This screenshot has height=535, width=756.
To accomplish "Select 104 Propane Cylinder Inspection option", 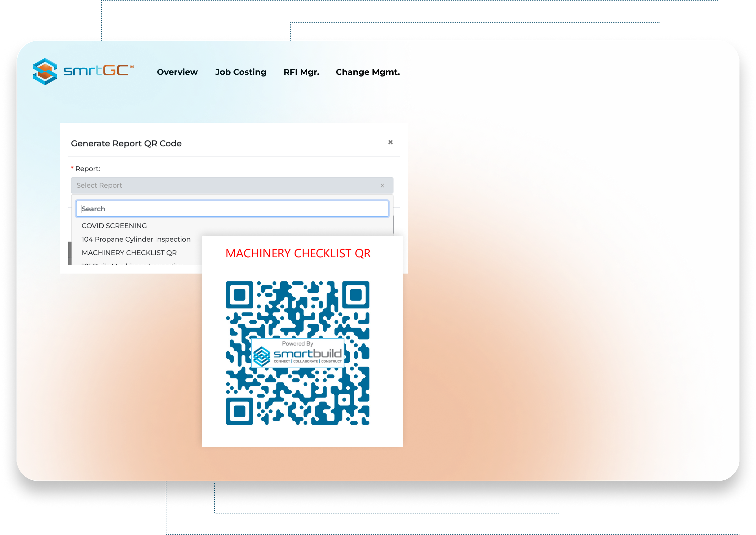I will point(136,239).
